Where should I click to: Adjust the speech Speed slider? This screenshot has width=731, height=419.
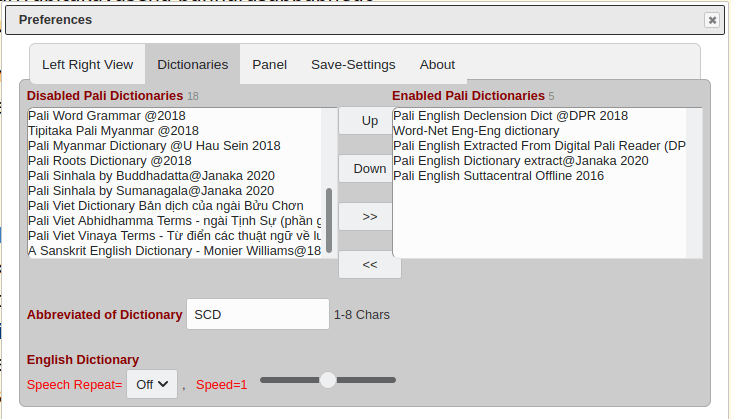click(328, 380)
